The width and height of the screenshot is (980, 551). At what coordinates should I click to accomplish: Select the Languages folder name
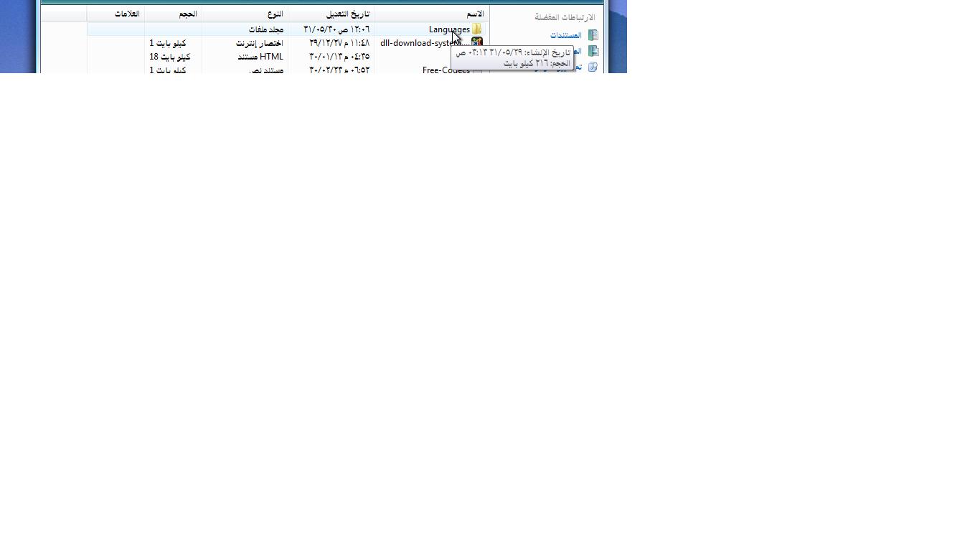click(x=449, y=29)
